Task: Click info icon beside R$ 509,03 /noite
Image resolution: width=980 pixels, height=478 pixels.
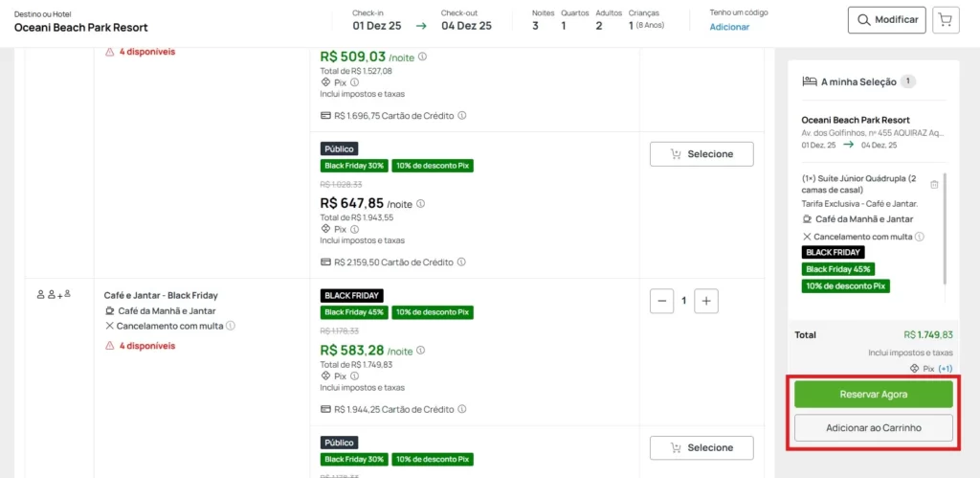Action: [422, 57]
